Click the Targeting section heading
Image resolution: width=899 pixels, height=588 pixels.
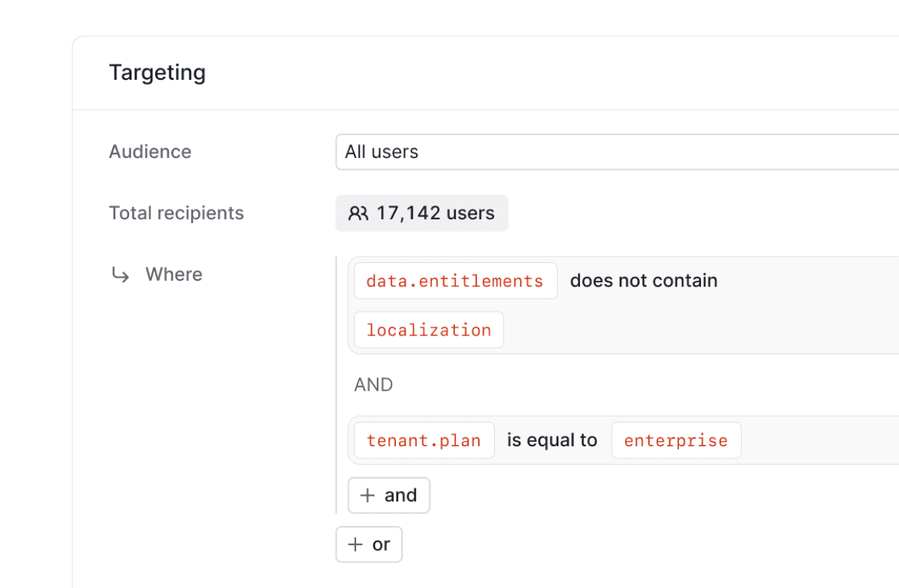click(x=157, y=72)
